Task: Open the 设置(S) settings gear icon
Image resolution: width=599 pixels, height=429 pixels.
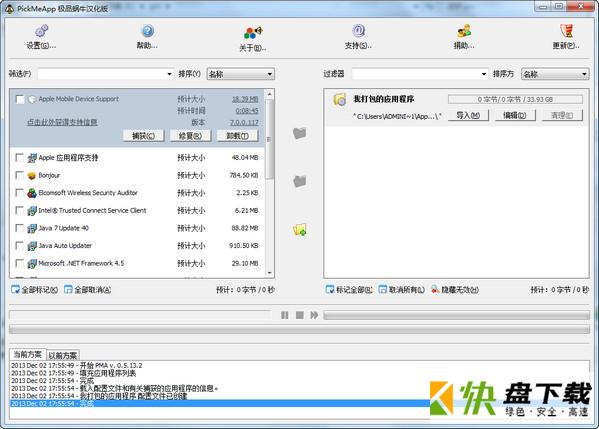Action: tap(41, 31)
